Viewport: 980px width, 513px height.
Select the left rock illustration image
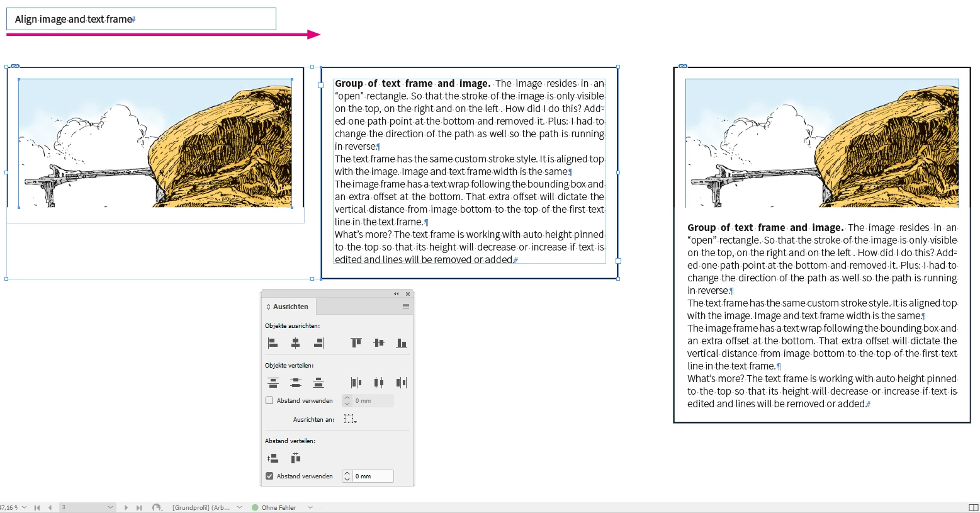[x=155, y=143]
